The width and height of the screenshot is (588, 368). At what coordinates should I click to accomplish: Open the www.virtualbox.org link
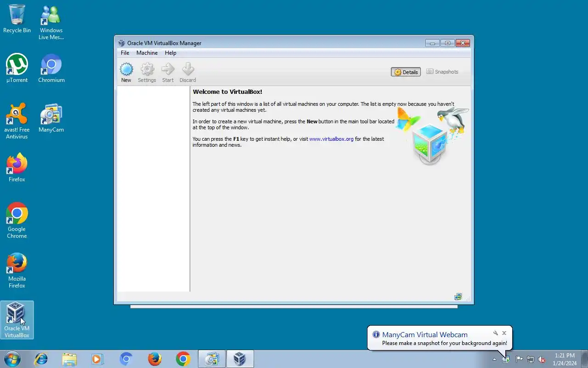click(331, 139)
